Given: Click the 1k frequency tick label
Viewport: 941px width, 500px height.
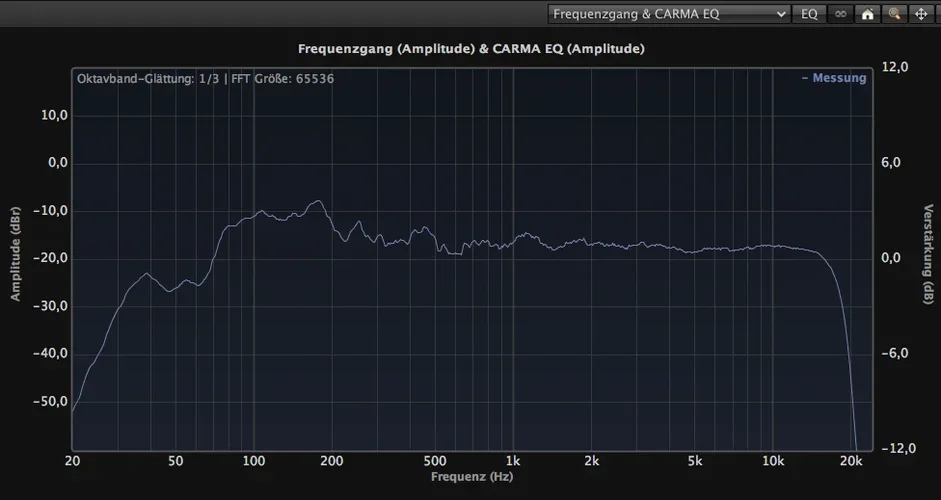Looking at the screenshot, I should [x=513, y=462].
